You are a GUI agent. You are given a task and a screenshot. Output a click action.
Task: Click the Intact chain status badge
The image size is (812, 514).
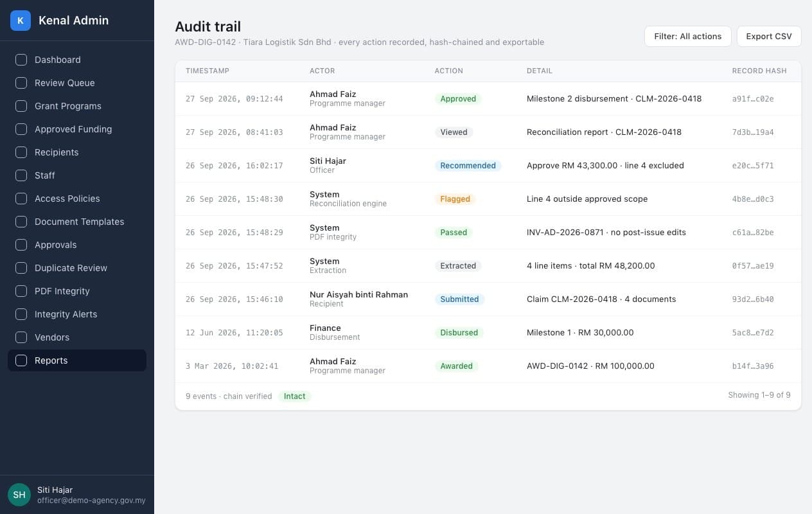[x=295, y=396]
